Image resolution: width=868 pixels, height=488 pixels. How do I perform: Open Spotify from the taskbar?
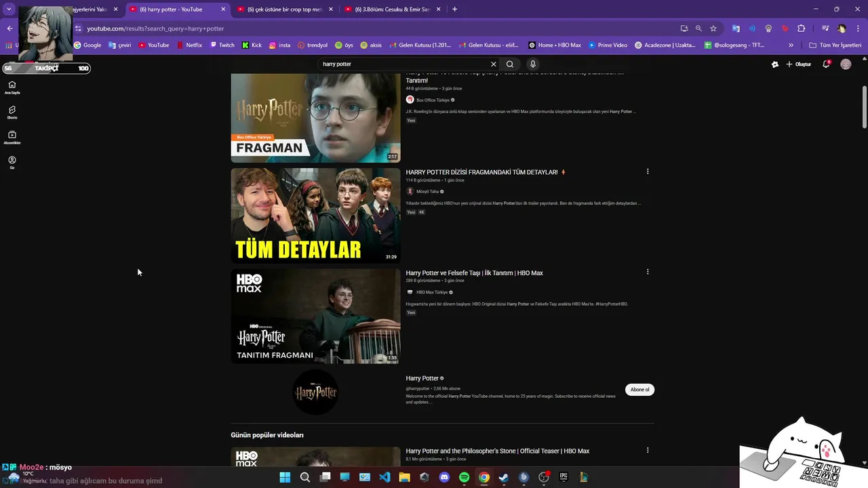coord(464,477)
